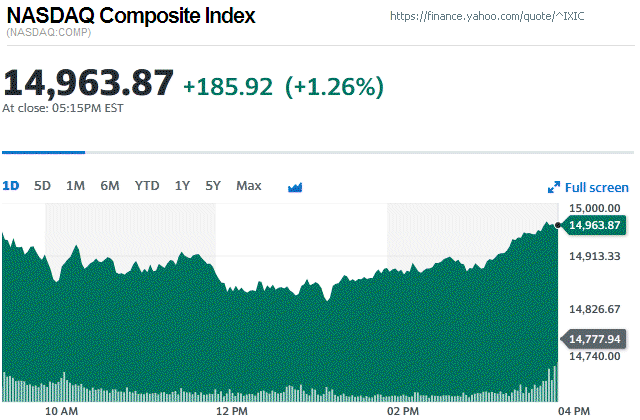Click the 02 PM time axis label
This screenshot has width=640, height=420.
tap(402, 411)
